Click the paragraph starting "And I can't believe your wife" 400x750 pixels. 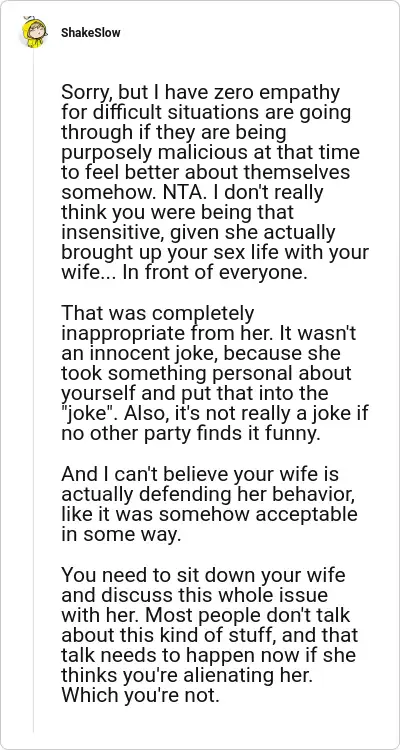[210, 504]
